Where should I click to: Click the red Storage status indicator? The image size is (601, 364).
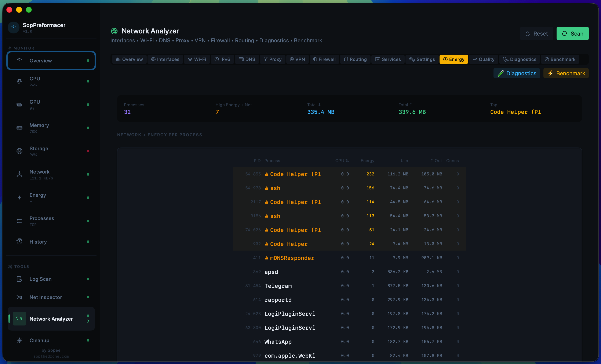coord(88,151)
